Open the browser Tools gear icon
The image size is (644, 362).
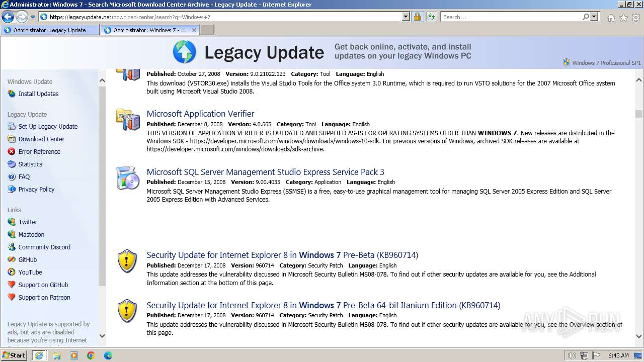636,18
